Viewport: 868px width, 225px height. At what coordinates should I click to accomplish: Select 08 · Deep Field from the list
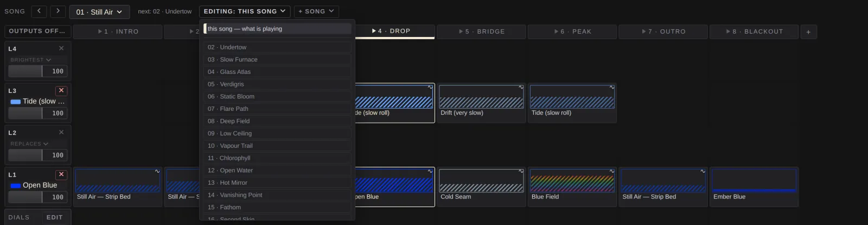pyautogui.click(x=277, y=121)
